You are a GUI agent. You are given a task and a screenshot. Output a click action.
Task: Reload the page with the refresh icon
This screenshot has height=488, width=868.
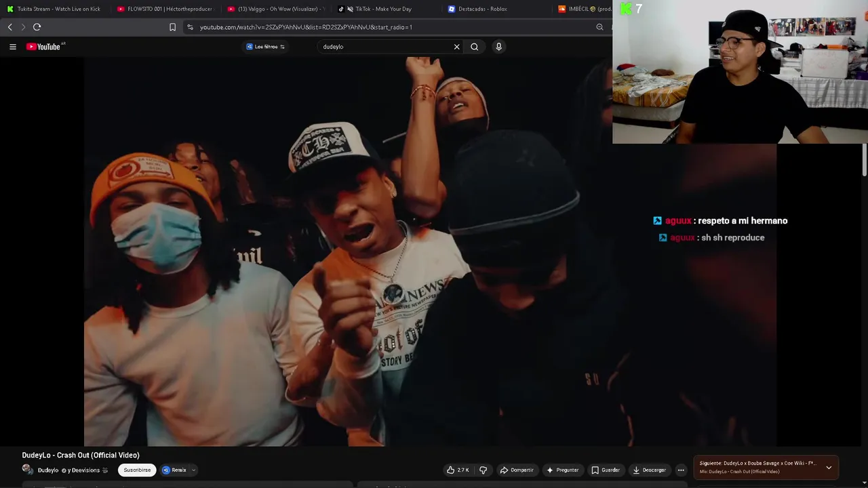(x=37, y=27)
